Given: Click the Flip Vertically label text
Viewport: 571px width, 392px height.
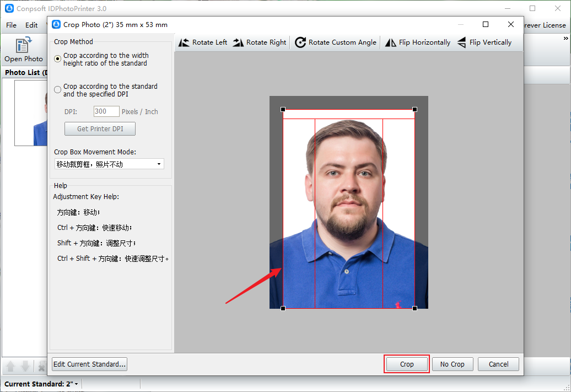Looking at the screenshot, I should pyautogui.click(x=491, y=42).
